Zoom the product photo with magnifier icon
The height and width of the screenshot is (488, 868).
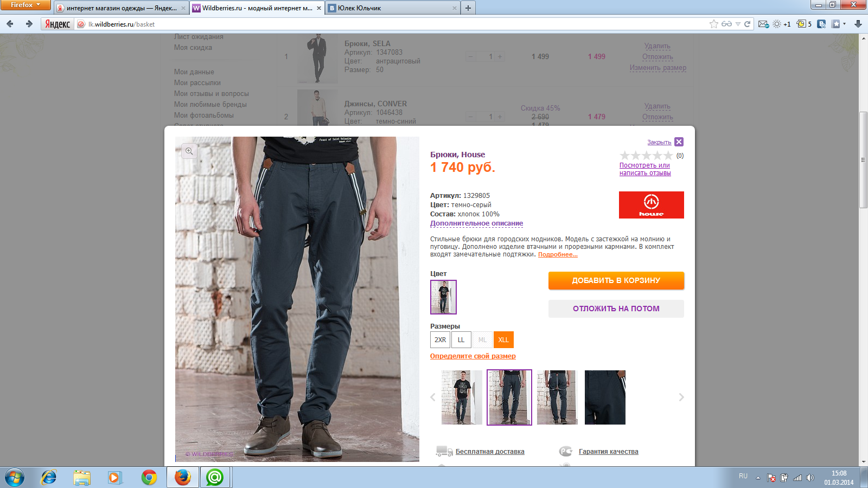tap(189, 151)
